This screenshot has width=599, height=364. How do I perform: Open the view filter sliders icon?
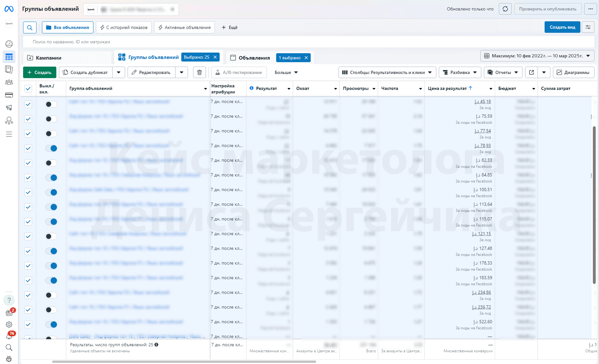click(588, 27)
